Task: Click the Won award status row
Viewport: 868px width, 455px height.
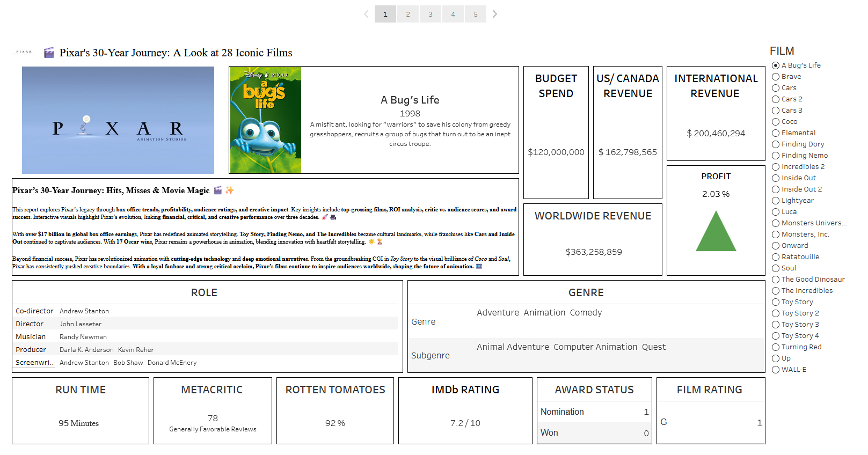Action: (x=594, y=433)
